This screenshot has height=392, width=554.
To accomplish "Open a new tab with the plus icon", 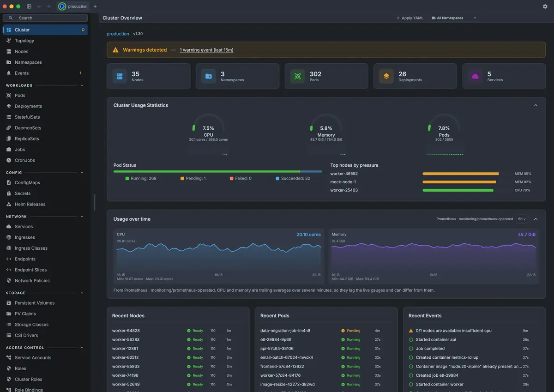I will coord(95,6).
